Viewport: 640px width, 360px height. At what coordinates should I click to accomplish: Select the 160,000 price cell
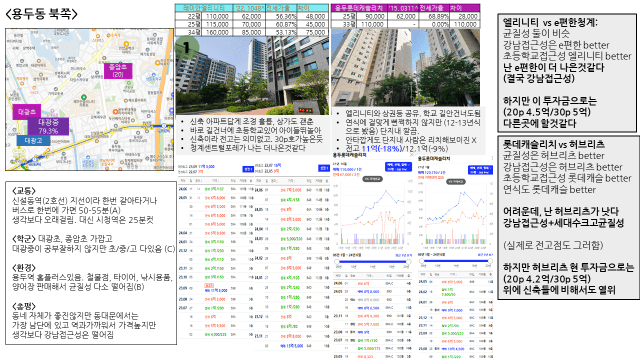[216, 32]
